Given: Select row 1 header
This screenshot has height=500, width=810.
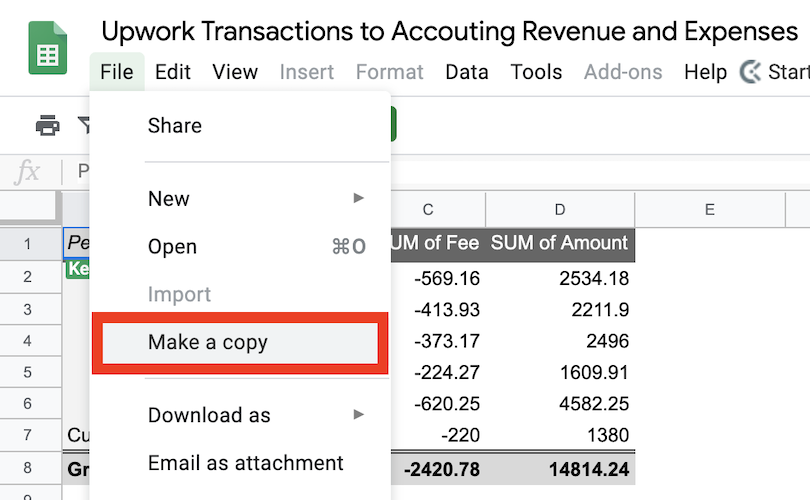Looking at the screenshot, I should pos(27,243).
